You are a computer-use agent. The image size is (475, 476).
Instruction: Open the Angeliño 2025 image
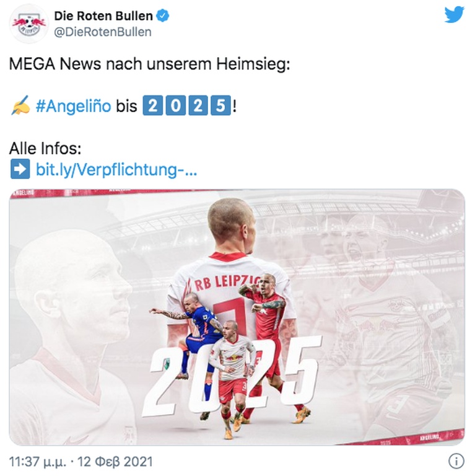[237, 317]
